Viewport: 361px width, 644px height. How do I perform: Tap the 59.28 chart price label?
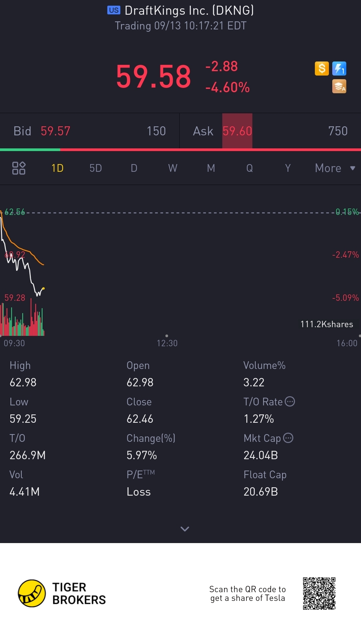(x=15, y=298)
